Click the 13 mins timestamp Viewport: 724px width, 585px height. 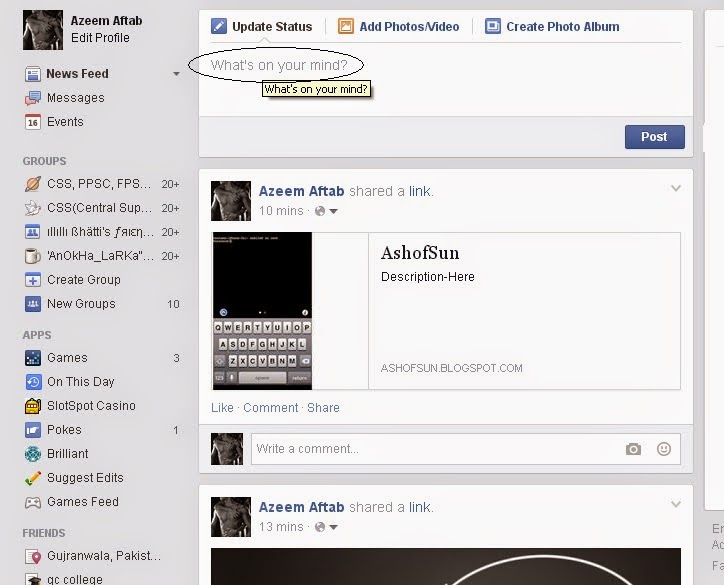click(281, 527)
